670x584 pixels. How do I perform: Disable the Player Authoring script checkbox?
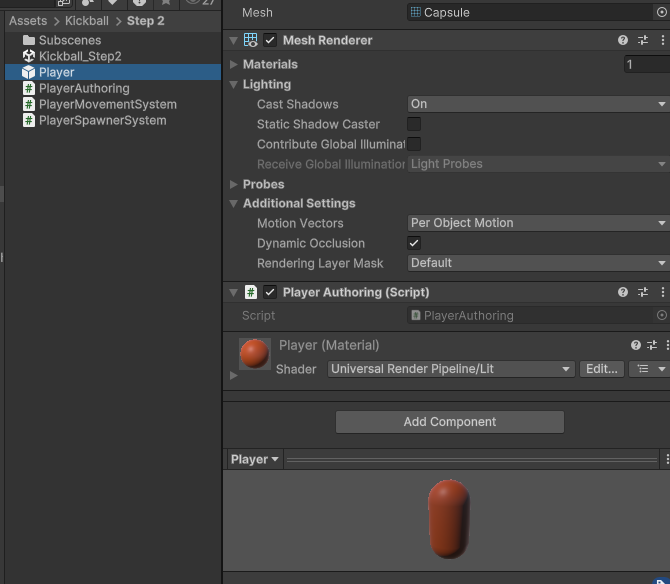tap(270, 292)
